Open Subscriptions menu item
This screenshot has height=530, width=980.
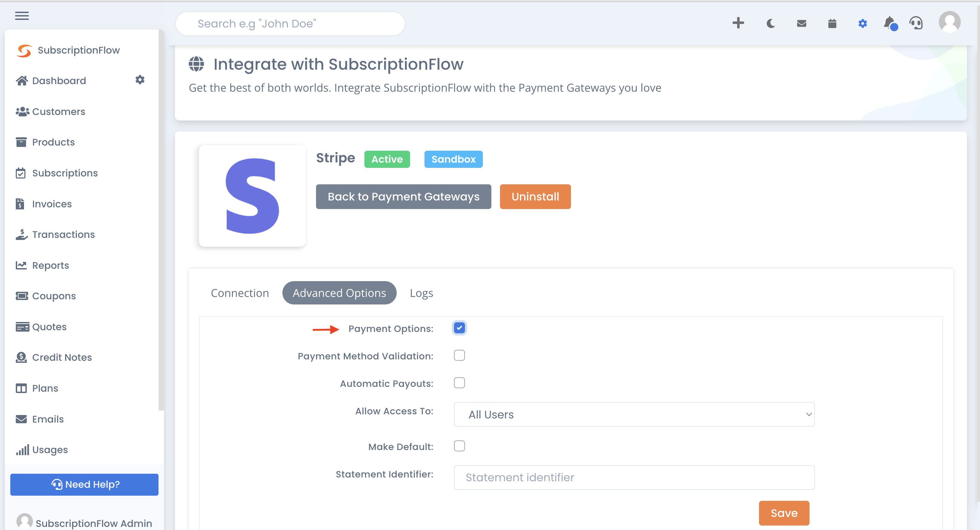65,173
